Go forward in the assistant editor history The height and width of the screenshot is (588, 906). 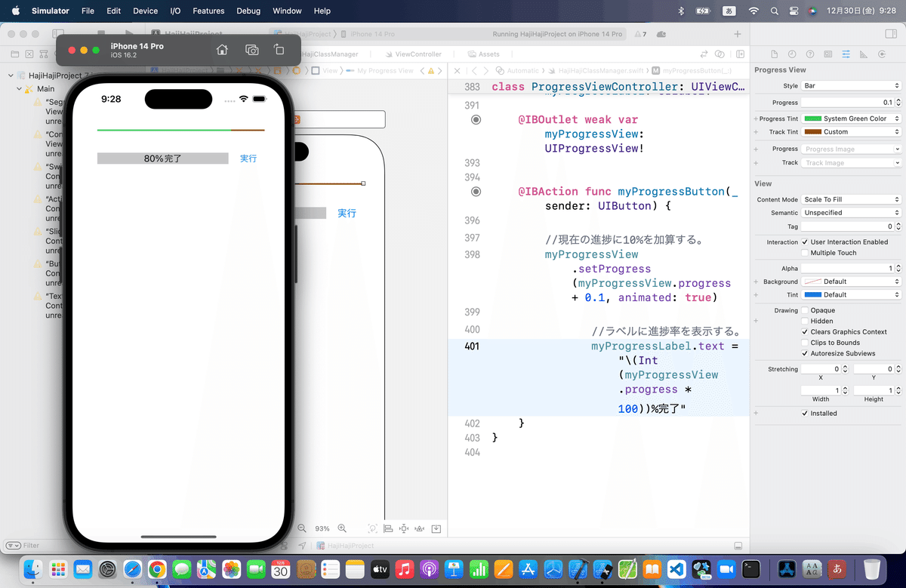[486, 70]
